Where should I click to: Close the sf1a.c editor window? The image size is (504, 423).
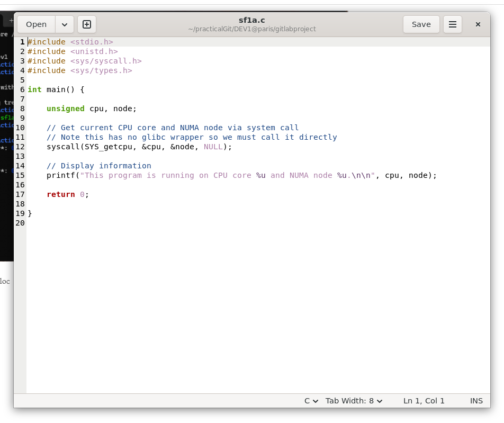(478, 24)
